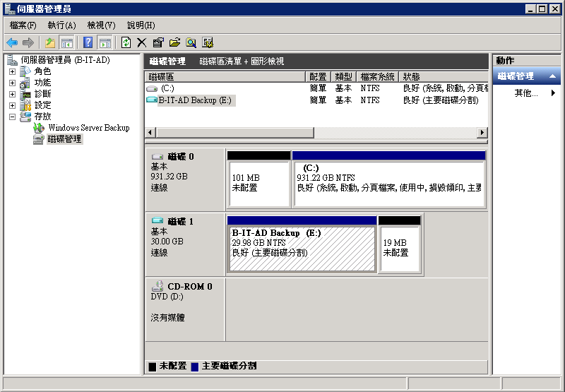Click the Server Manager title bar icon
Screen dimensions: 565x392
(x=9, y=8)
